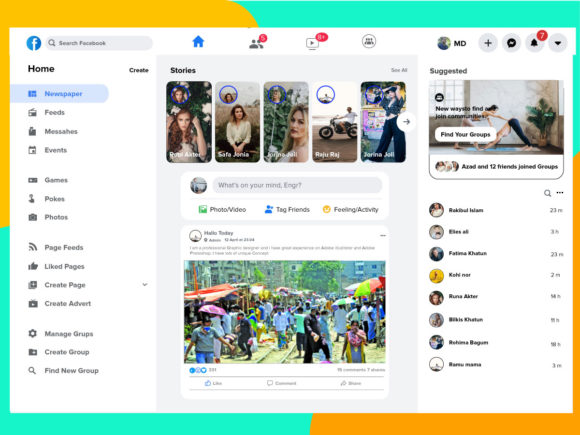Click See All stories link
The image size is (580, 435).
pyautogui.click(x=399, y=70)
